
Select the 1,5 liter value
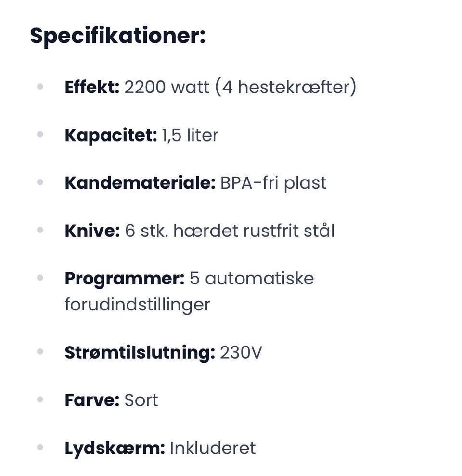click(x=190, y=135)
